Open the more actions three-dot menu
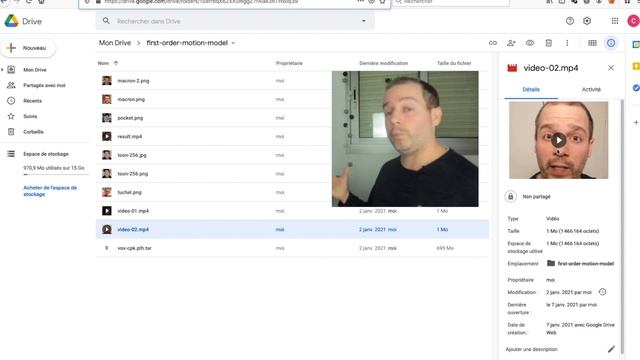The image size is (640, 360). (567, 43)
